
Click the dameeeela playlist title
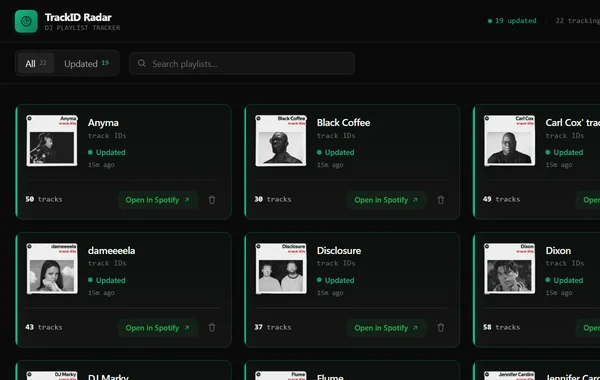coord(111,251)
